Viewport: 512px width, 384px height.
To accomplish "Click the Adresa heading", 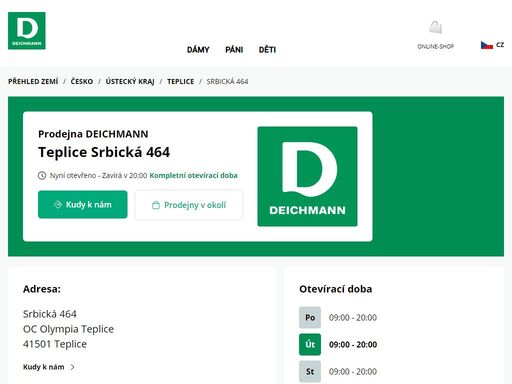I will [42, 289].
